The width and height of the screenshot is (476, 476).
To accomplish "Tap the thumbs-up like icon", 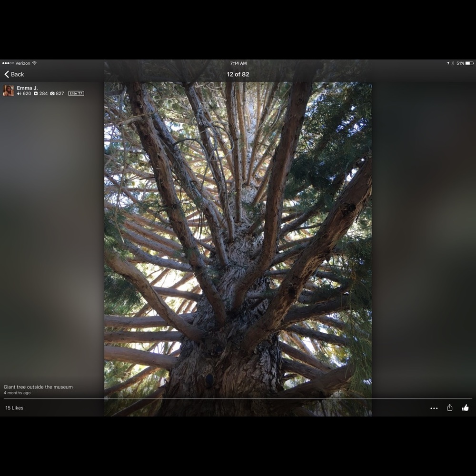I will click(465, 408).
